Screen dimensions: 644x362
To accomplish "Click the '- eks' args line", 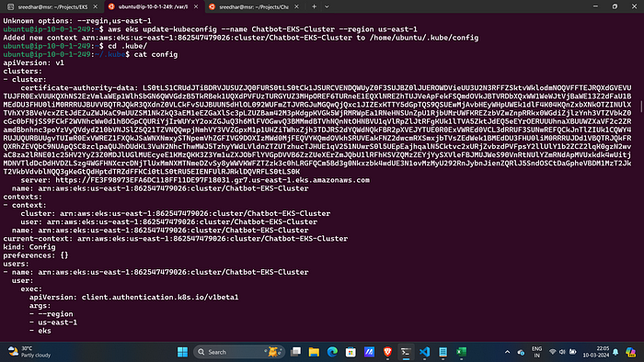I will 40,331.
